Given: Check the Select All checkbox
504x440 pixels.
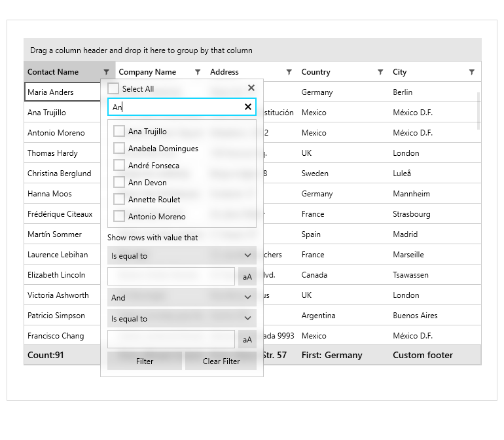Looking at the screenshot, I should (x=113, y=88).
